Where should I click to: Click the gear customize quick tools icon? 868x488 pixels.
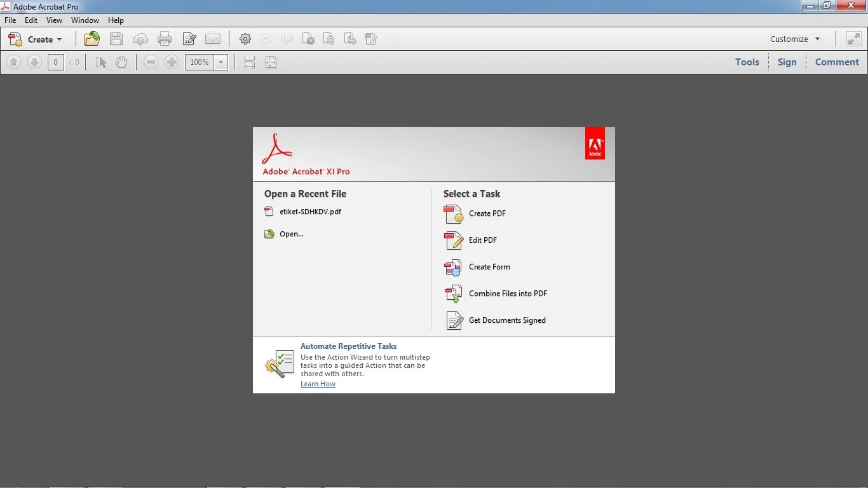pyautogui.click(x=245, y=39)
